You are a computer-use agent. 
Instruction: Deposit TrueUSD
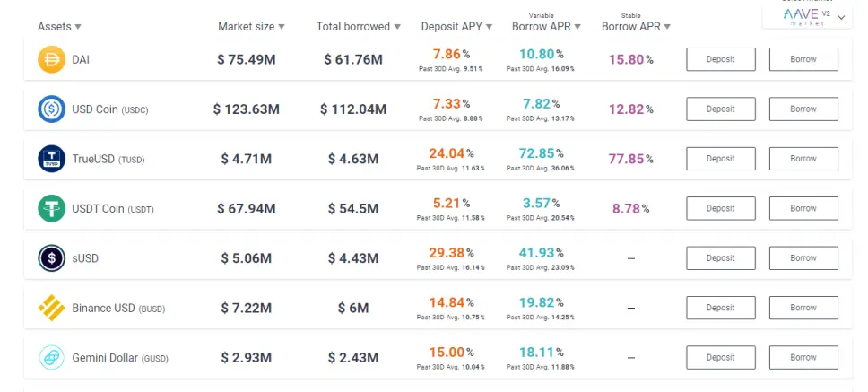click(x=721, y=159)
